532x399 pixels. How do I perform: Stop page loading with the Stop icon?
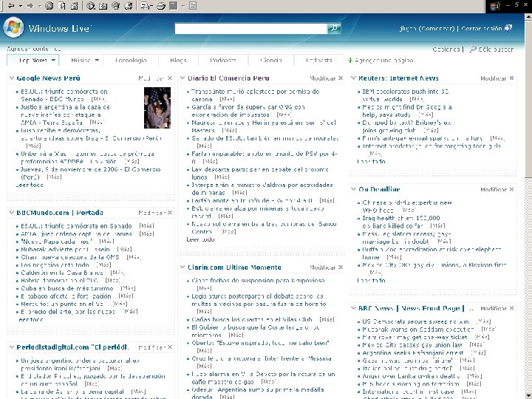pos(50,6)
